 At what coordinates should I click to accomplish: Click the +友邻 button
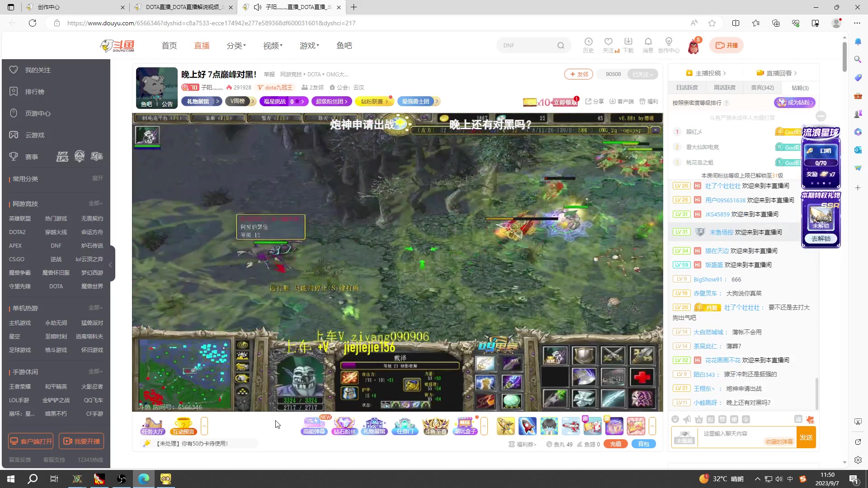click(579, 74)
